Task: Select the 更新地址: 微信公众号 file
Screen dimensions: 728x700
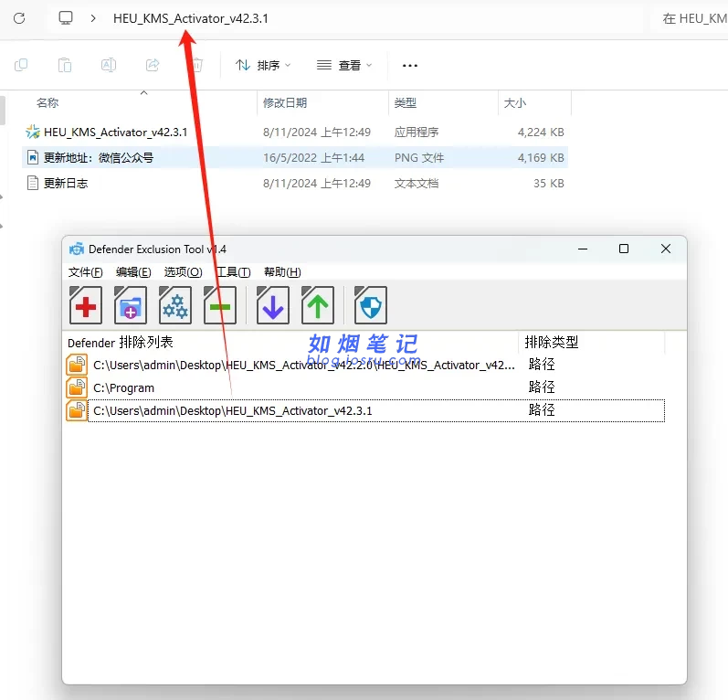Action: (x=99, y=158)
